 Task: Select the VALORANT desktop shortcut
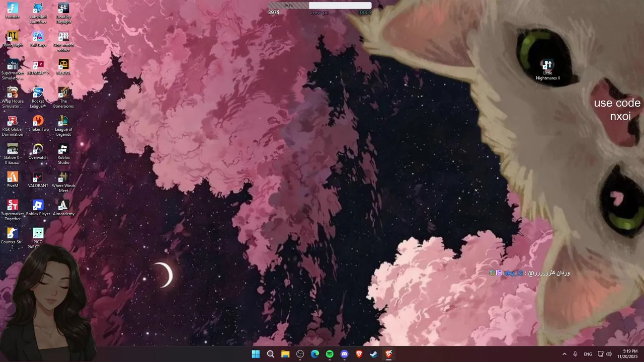pos(38,179)
